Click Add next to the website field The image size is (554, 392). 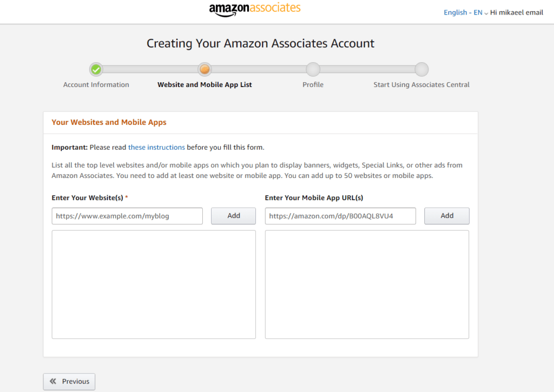pyautogui.click(x=233, y=216)
